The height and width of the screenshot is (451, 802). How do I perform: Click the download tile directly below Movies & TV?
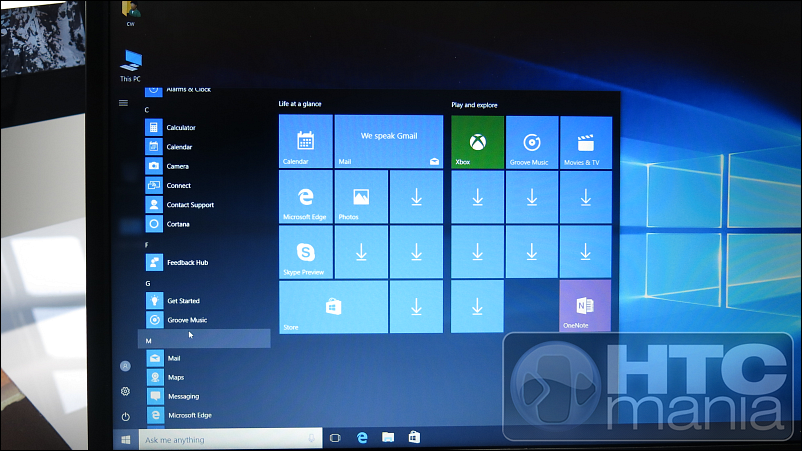tap(586, 197)
